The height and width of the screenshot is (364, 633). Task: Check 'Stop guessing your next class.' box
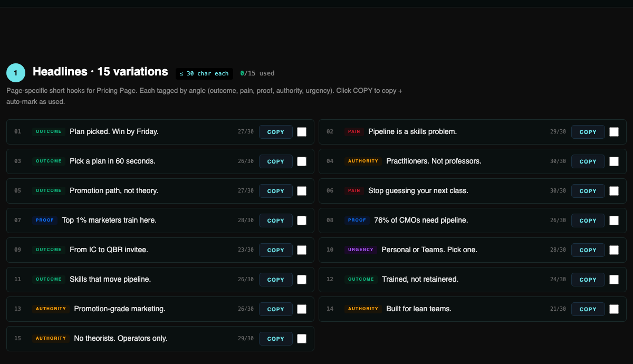coord(614,191)
